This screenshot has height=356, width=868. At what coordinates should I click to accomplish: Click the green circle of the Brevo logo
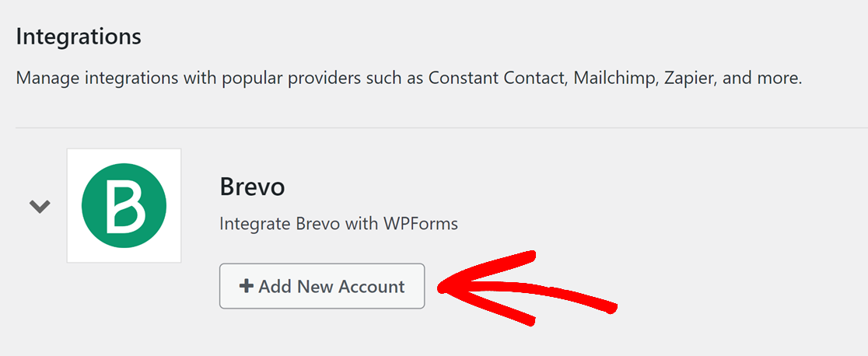click(x=124, y=205)
